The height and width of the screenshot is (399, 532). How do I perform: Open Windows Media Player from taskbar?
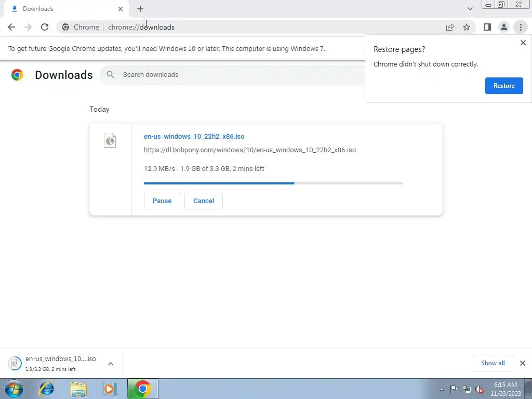click(110, 389)
